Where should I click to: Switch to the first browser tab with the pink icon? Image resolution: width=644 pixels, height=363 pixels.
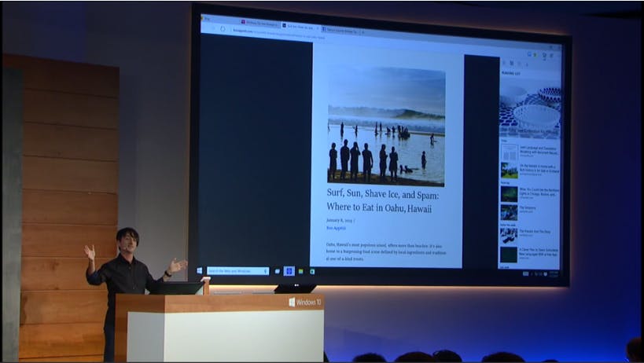click(260, 24)
